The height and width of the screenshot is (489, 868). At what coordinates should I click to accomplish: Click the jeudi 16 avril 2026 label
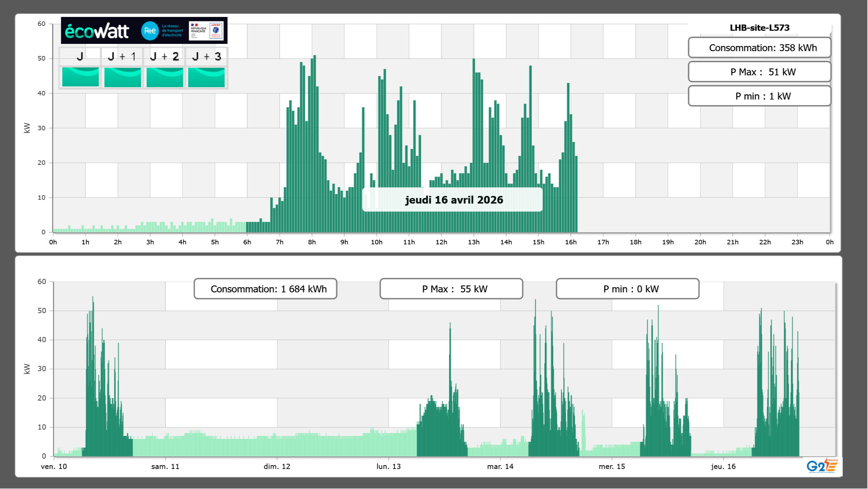454,200
